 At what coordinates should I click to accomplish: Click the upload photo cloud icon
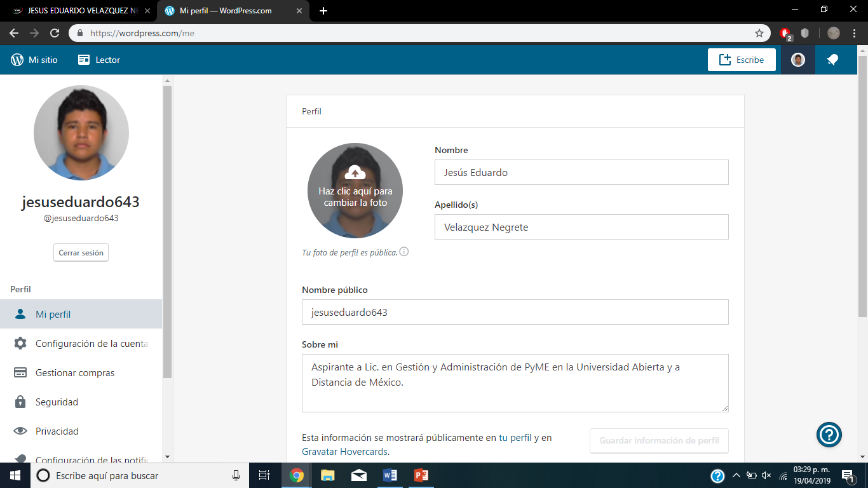tap(355, 172)
